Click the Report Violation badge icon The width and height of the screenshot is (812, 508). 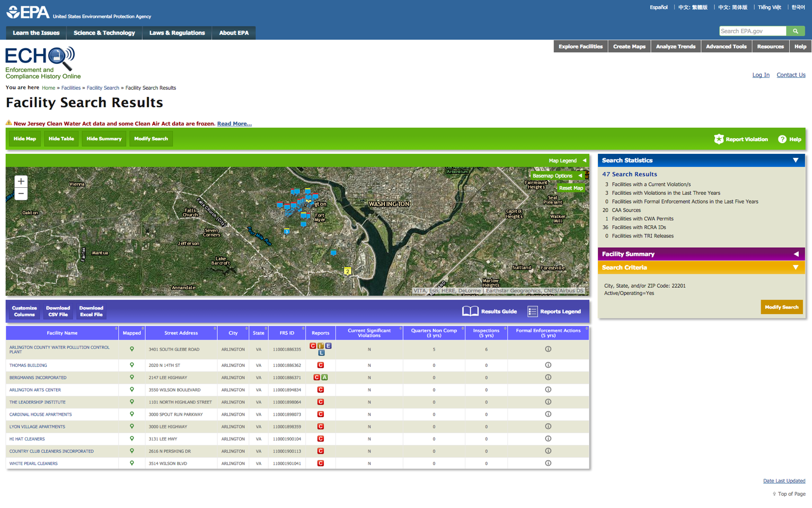719,139
